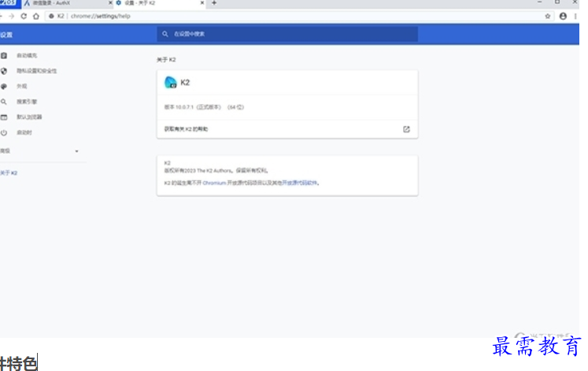Close the AuthX tab

click(110, 3)
